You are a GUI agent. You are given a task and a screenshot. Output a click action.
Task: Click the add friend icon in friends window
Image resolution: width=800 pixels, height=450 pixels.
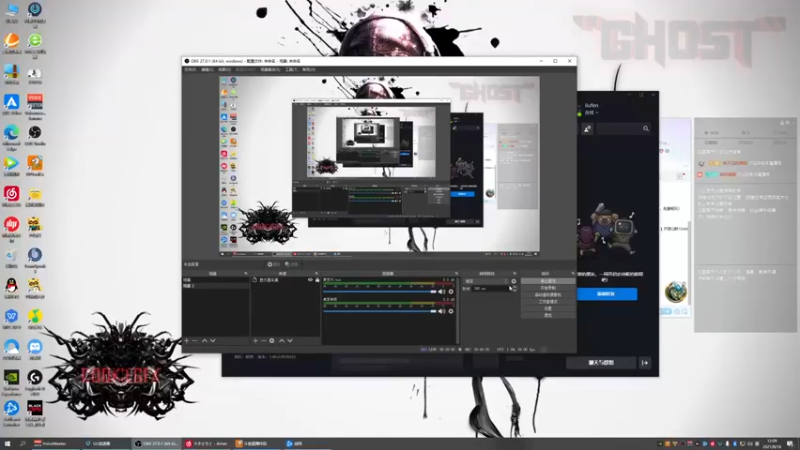[587, 129]
